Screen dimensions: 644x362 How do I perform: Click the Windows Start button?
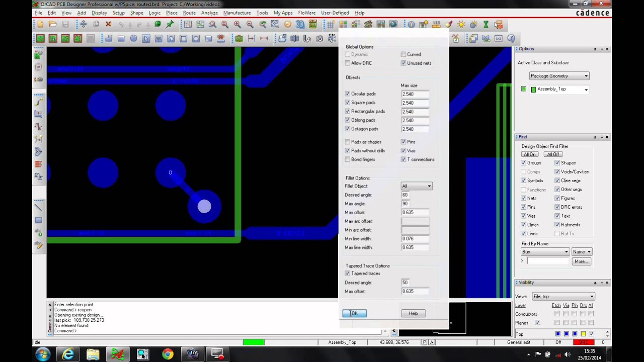[x=43, y=354]
